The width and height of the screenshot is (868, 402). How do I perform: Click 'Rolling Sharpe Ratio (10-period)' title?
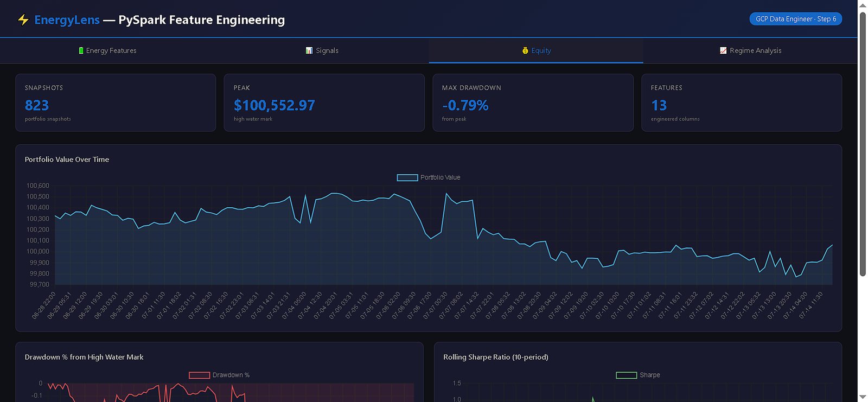tap(496, 357)
